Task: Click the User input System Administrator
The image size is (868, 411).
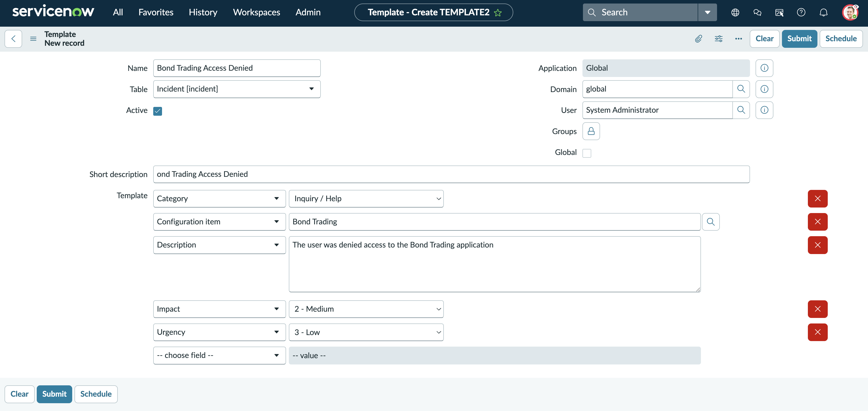Action: (x=657, y=110)
